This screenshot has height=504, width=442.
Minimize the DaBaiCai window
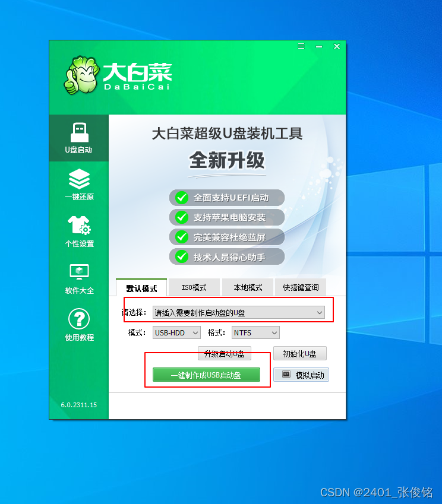point(319,47)
